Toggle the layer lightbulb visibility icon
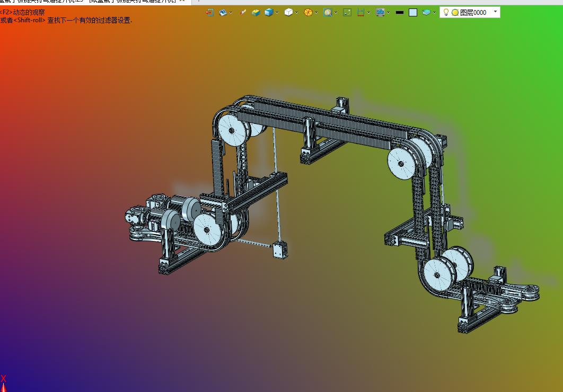The image size is (563, 392). click(x=446, y=12)
